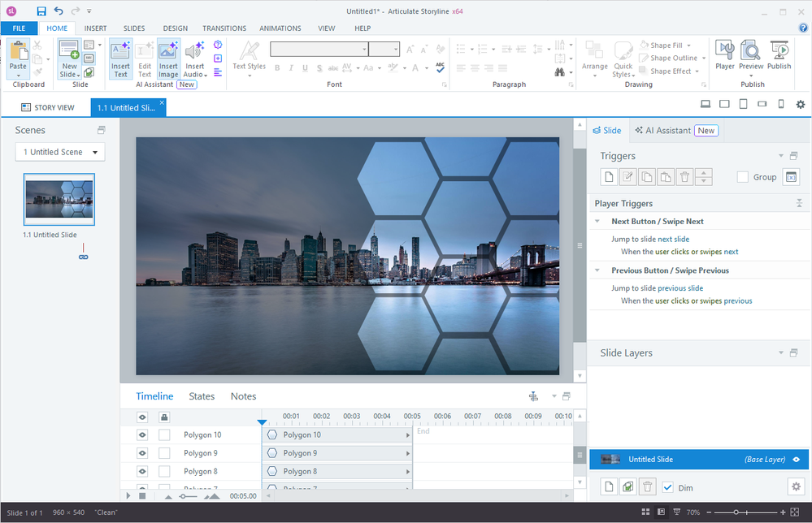This screenshot has height=523, width=812.
Task: Click the 'next slide' trigger link
Action: click(673, 240)
